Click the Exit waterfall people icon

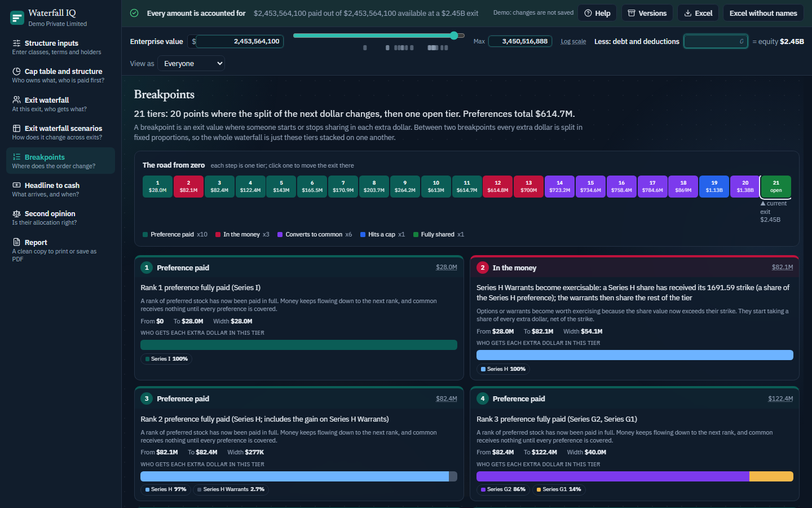(16, 100)
